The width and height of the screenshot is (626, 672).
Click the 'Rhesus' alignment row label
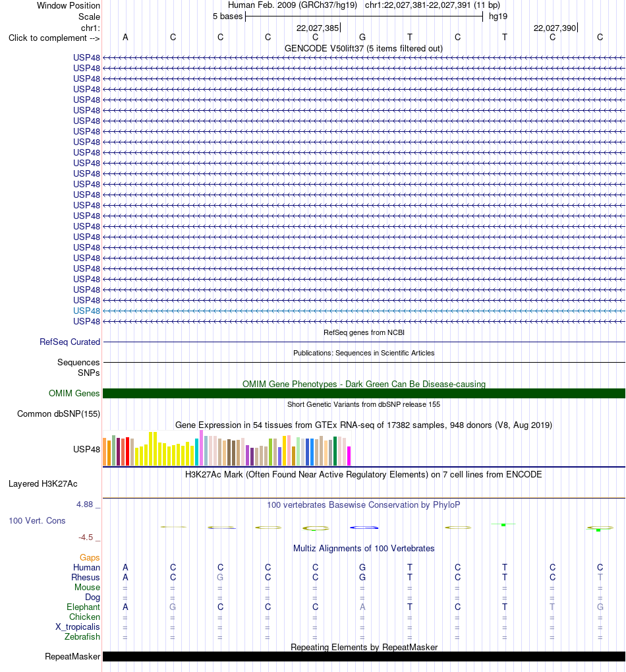coord(86,577)
